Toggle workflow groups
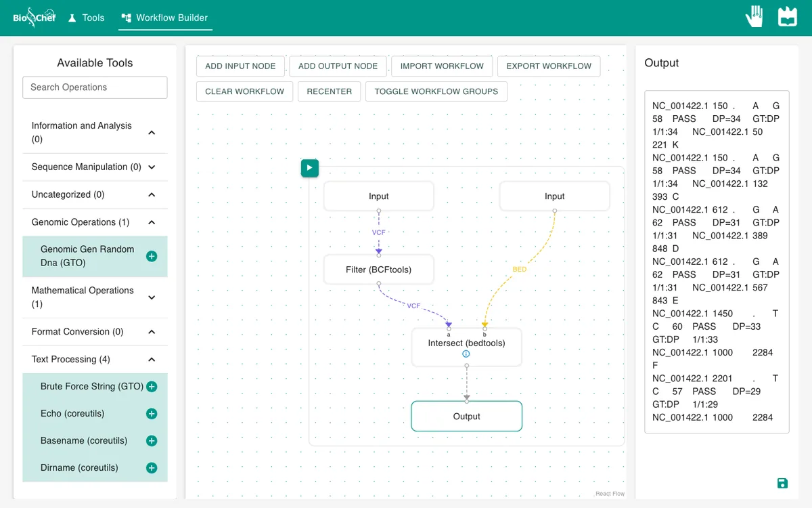The image size is (812, 508). click(x=436, y=91)
